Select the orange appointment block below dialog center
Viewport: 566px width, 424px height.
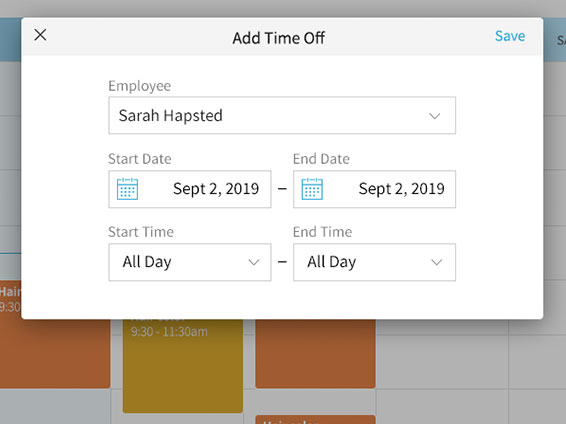click(315, 354)
